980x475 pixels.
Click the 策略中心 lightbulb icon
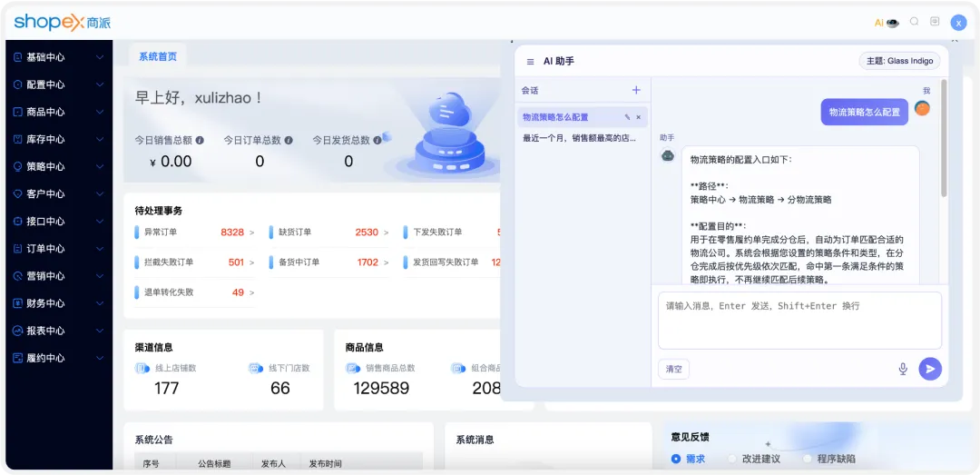pos(17,166)
